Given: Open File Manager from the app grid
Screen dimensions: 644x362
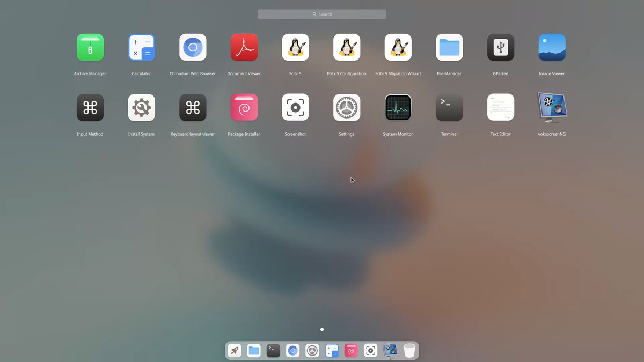Looking at the screenshot, I should coord(449,47).
